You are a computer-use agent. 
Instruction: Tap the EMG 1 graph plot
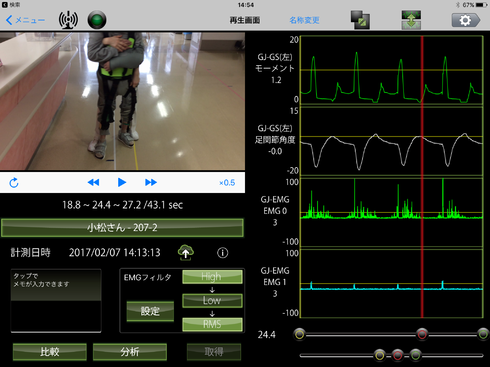[x=392, y=283]
